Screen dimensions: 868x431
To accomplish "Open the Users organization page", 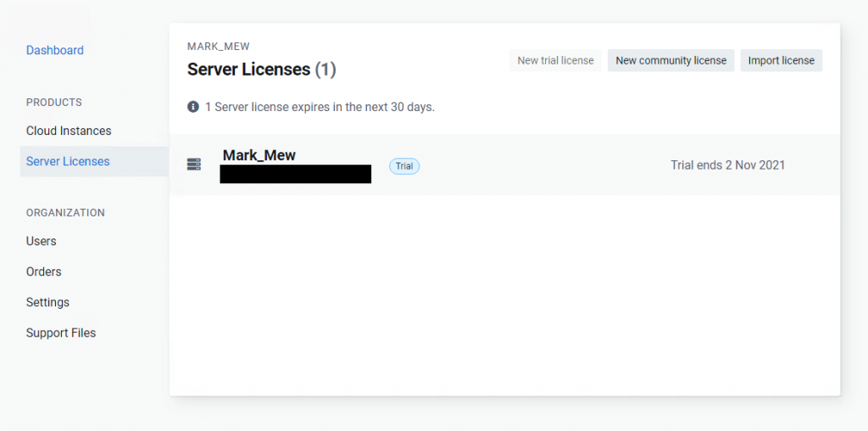I will pyautogui.click(x=41, y=242).
